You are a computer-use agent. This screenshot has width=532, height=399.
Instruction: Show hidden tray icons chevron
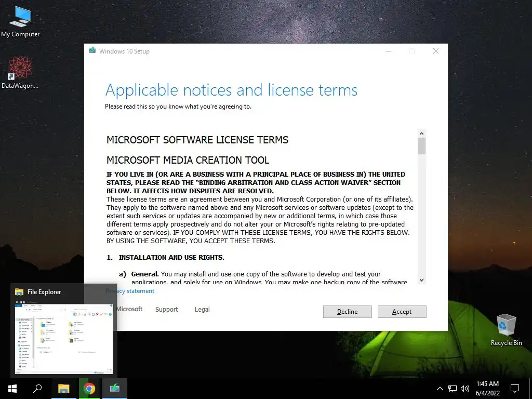point(440,389)
